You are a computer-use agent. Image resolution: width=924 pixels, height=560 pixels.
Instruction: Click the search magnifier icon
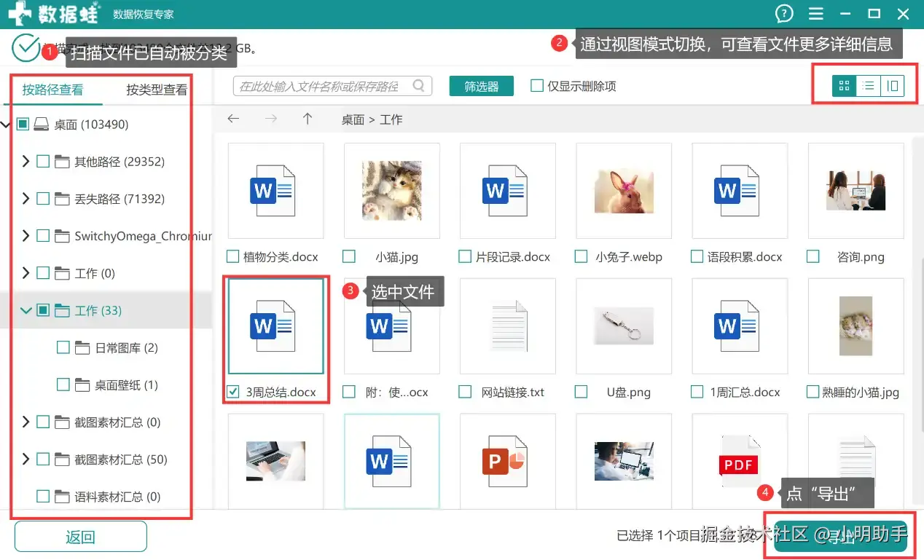pos(418,86)
